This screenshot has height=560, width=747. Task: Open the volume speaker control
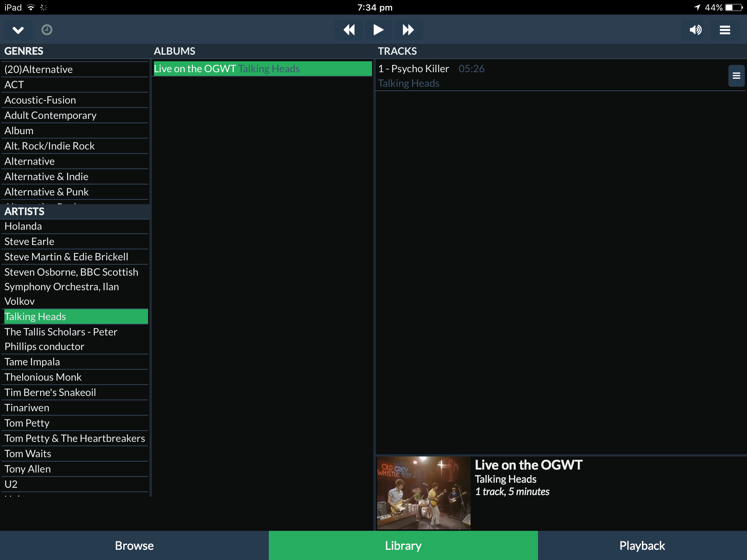(696, 30)
